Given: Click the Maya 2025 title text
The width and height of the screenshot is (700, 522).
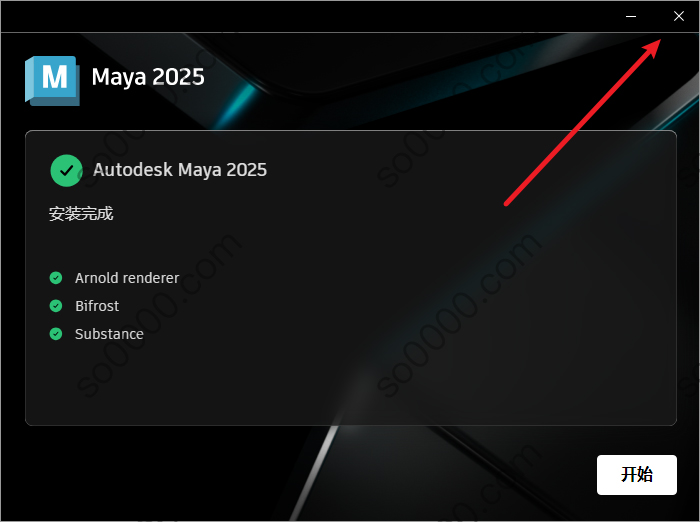Looking at the screenshot, I should point(148,77).
